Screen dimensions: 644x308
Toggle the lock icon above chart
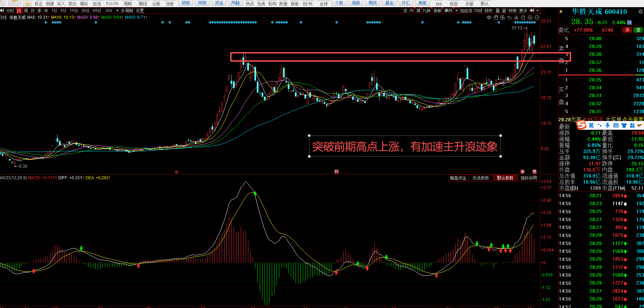[x=523, y=17]
